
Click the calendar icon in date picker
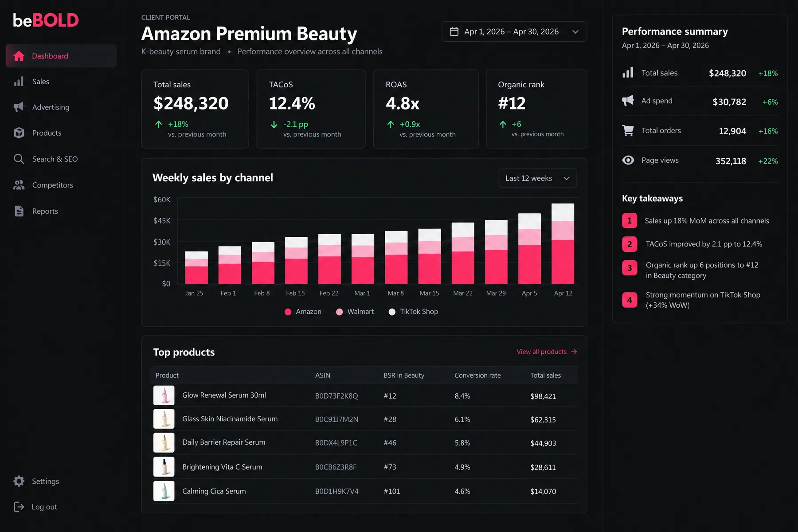pos(454,31)
